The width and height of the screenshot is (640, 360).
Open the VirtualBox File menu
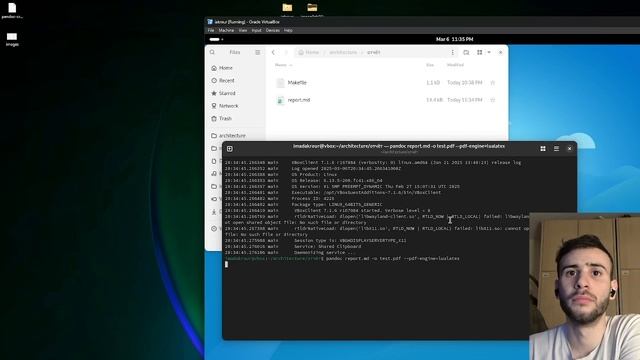[x=211, y=30]
